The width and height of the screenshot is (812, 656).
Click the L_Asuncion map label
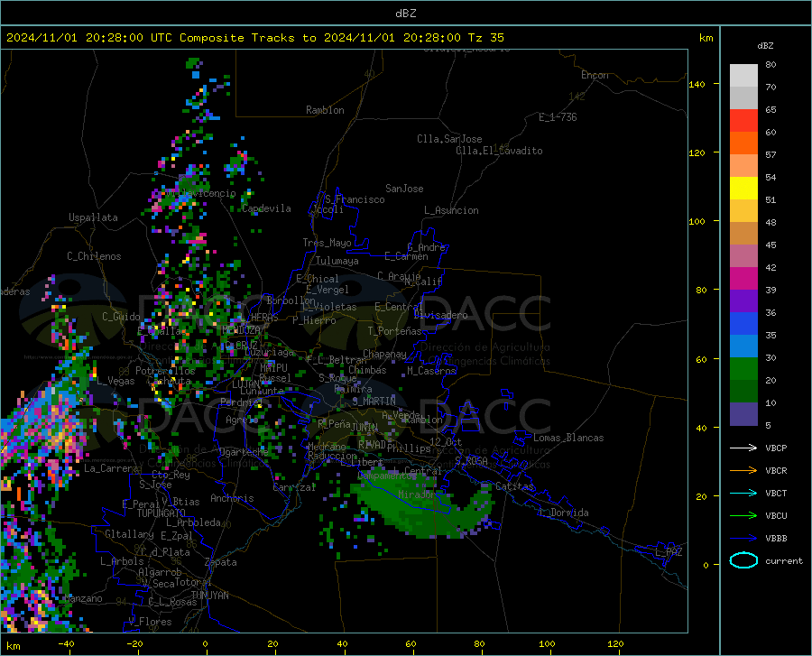pyautogui.click(x=451, y=210)
